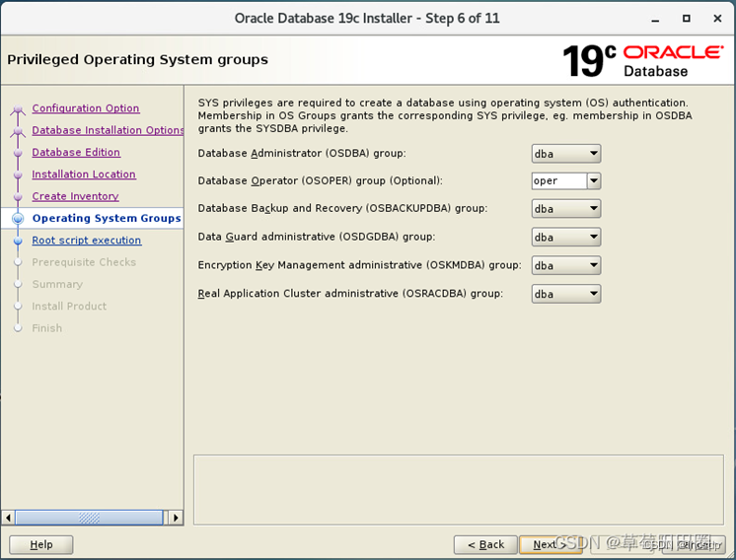736x560 pixels.
Task: Click the Create Inventory step marker
Action: (18, 197)
